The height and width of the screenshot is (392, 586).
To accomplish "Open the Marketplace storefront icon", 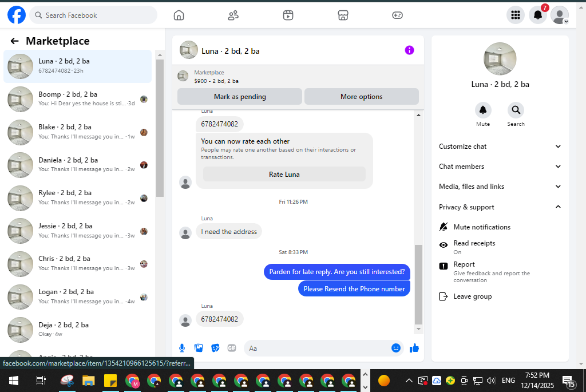I will tap(343, 15).
